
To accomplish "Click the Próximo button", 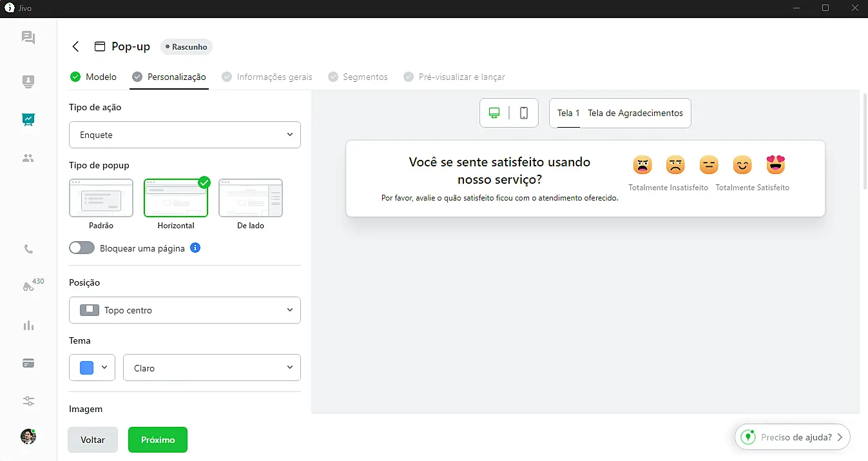I will [x=157, y=439].
